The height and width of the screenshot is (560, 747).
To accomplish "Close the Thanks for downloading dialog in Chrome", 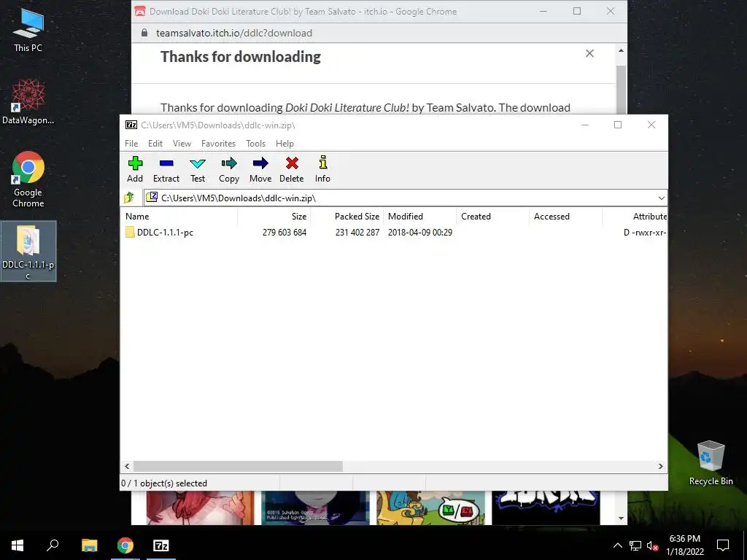I will [589, 53].
